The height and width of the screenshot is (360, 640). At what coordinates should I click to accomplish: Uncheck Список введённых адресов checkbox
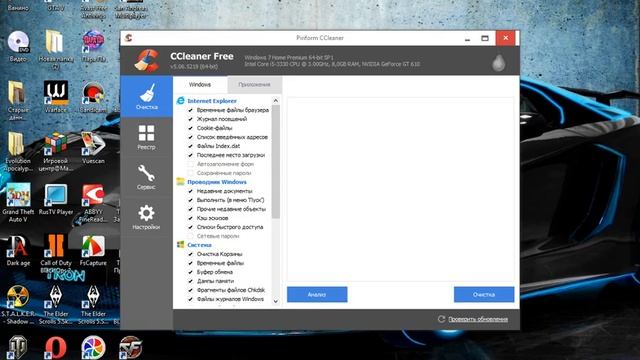[191, 137]
